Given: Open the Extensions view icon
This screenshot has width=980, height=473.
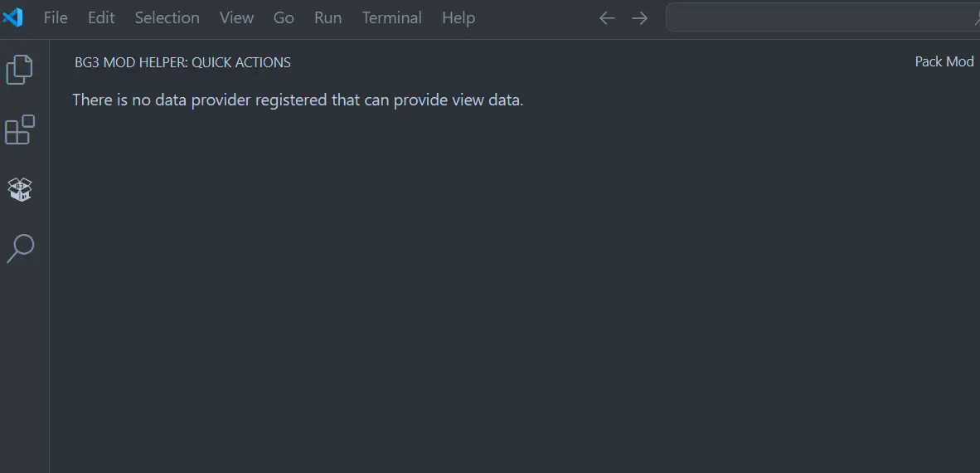Looking at the screenshot, I should tap(19, 129).
